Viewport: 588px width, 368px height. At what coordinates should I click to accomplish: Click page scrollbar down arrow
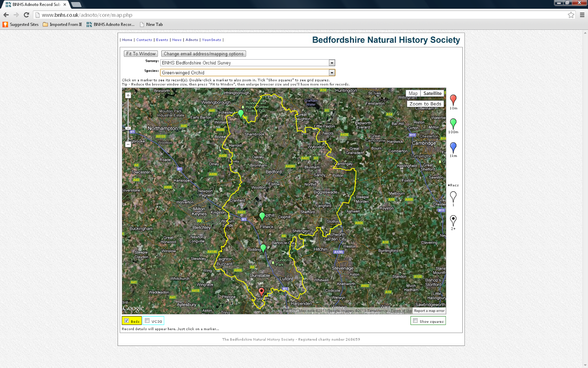[x=585, y=365]
